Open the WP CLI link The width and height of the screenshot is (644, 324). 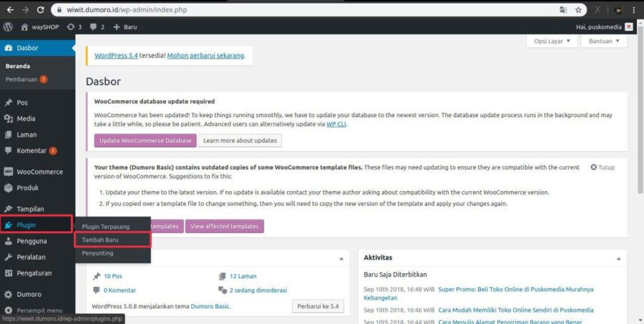tap(336, 124)
